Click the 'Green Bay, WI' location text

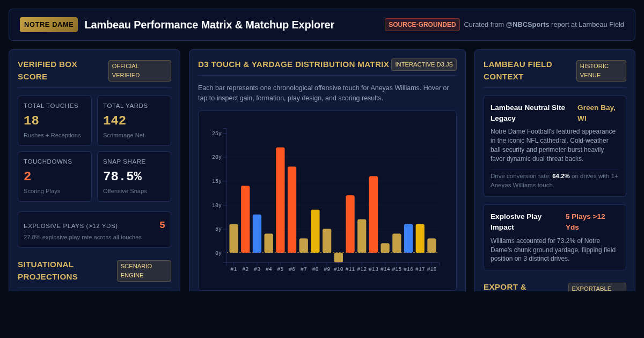click(x=597, y=113)
